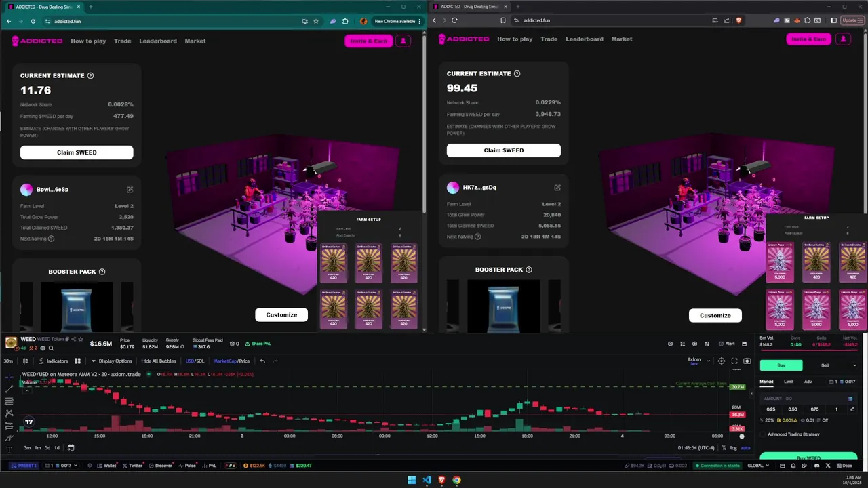Open Brave browser from Windows taskbar
The height and width of the screenshot is (488, 868).
pos(441,480)
